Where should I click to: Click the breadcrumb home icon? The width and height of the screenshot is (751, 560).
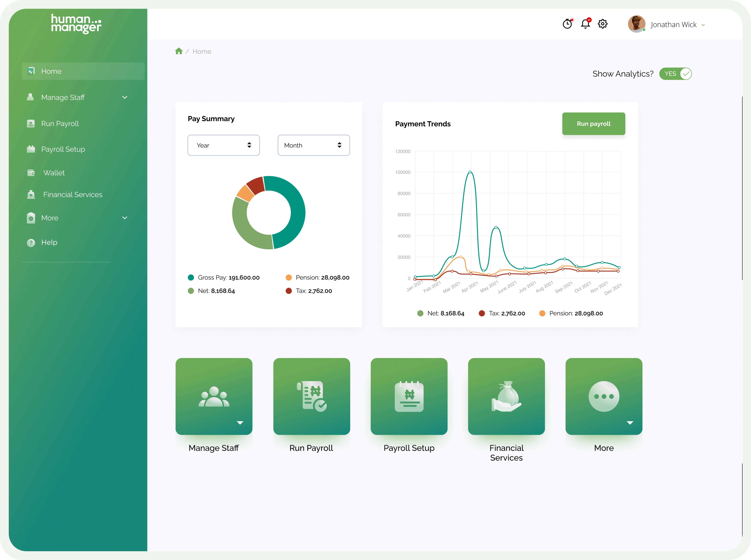tap(179, 51)
